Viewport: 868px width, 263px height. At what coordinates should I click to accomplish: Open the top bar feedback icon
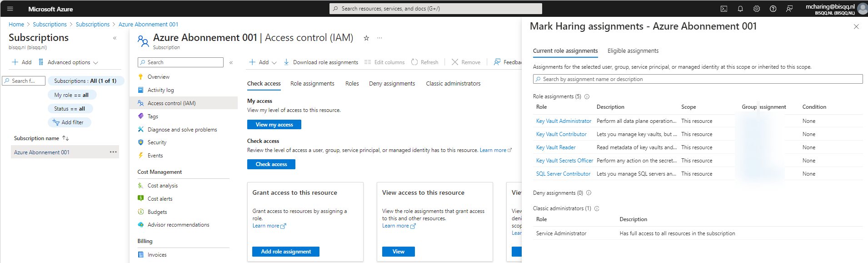(789, 9)
